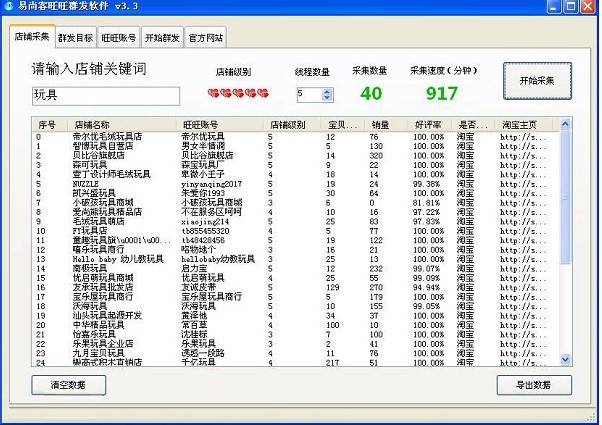Click the 好评率 cell 81.81%

(x=427, y=202)
